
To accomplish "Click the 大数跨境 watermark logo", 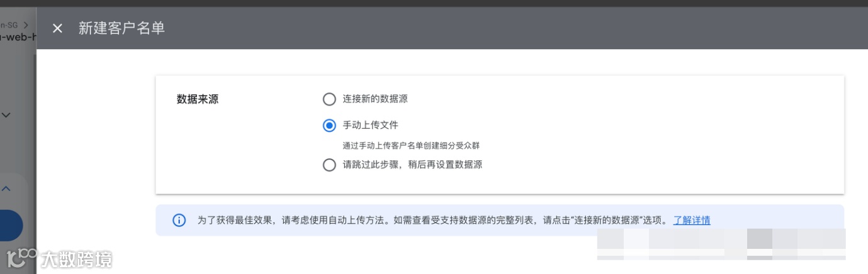I will (x=60, y=258).
